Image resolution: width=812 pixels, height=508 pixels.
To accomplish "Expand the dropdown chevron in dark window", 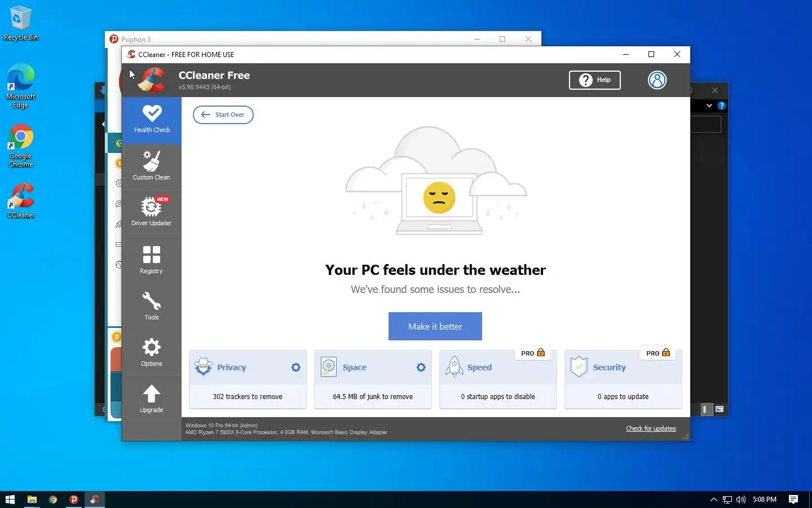I will point(709,106).
